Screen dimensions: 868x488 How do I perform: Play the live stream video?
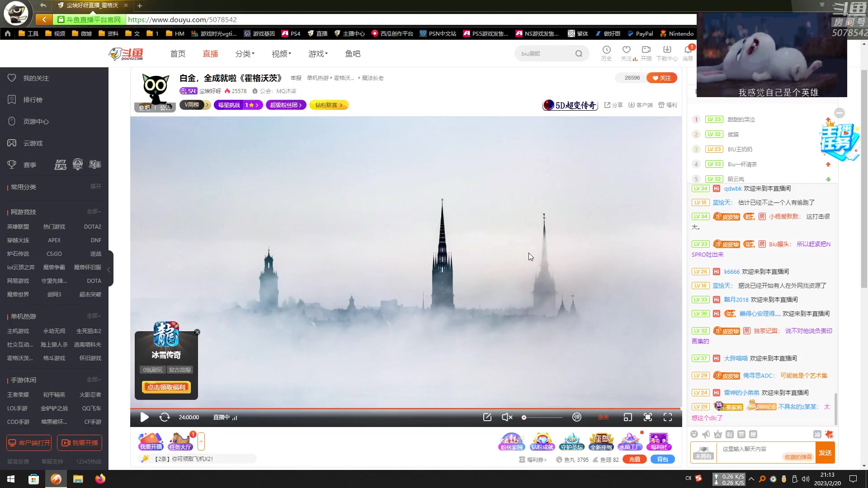point(144,418)
